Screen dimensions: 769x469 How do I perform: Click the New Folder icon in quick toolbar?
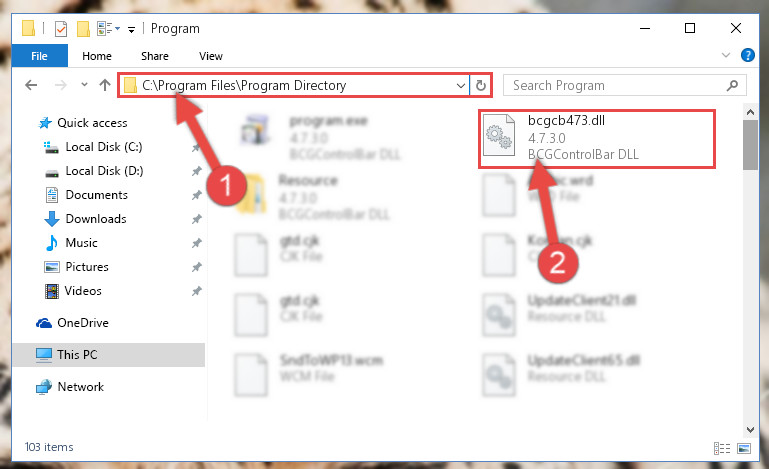pyautogui.click(x=83, y=29)
